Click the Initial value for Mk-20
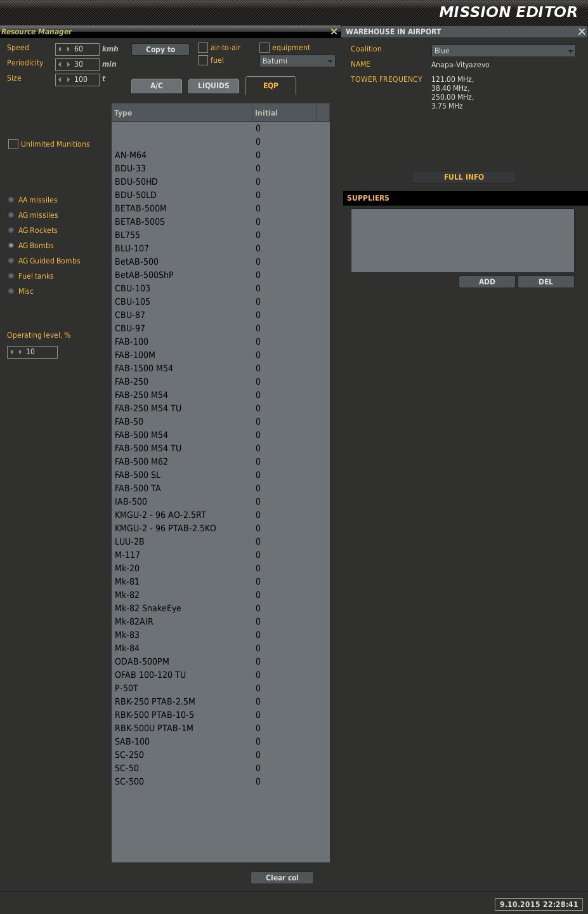This screenshot has width=588, height=914. [x=258, y=568]
